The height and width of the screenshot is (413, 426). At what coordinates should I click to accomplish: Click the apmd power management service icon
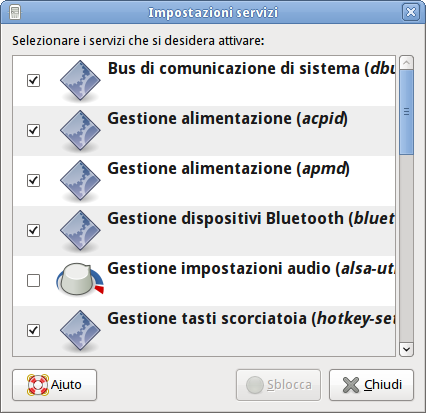pos(80,181)
